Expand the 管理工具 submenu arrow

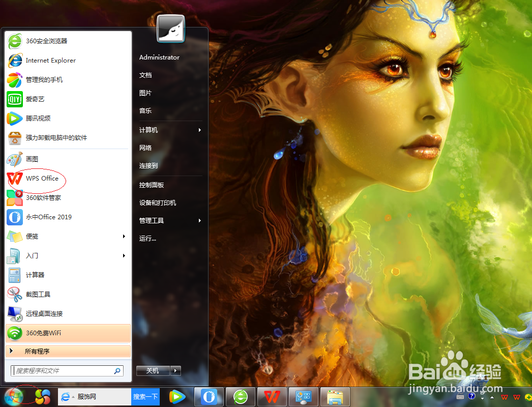click(200, 221)
